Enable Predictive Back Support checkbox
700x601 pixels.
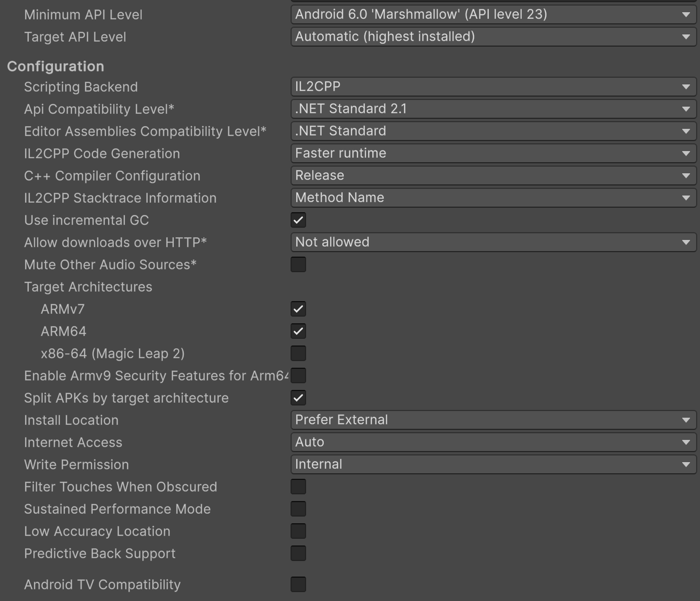(x=298, y=553)
